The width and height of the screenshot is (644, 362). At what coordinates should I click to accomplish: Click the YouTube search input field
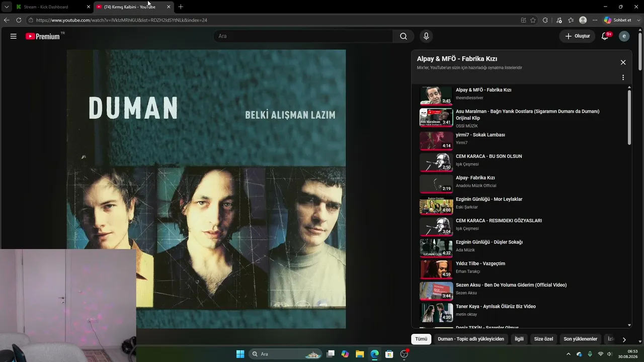click(x=303, y=36)
